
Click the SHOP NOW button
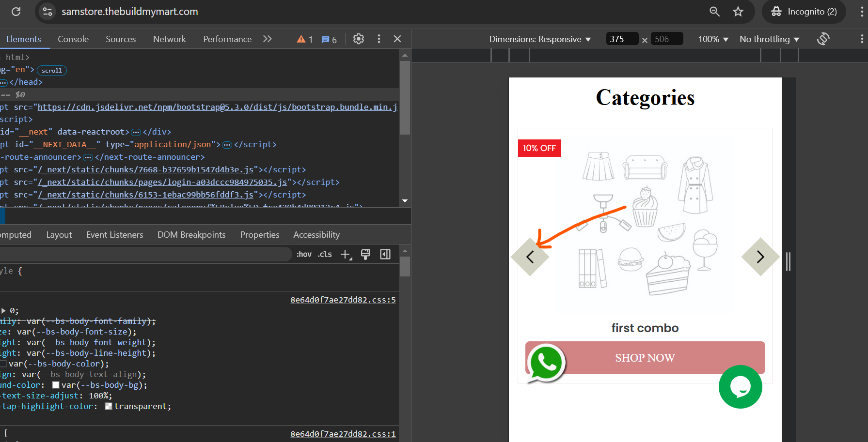(645, 358)
